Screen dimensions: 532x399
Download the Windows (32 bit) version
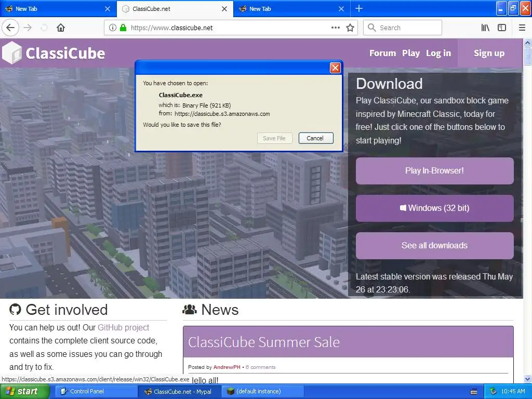[434, 208]
